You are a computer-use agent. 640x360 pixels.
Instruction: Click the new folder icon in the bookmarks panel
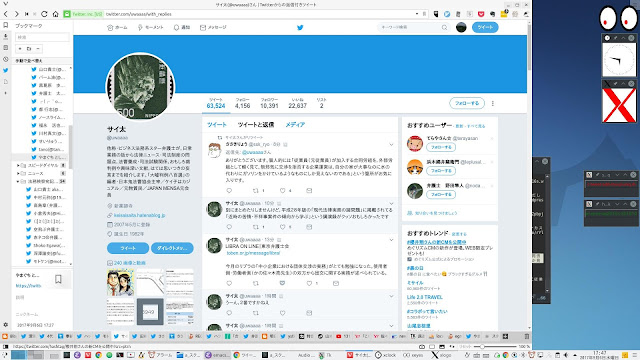pyautogui.click(x=29, y=49)
